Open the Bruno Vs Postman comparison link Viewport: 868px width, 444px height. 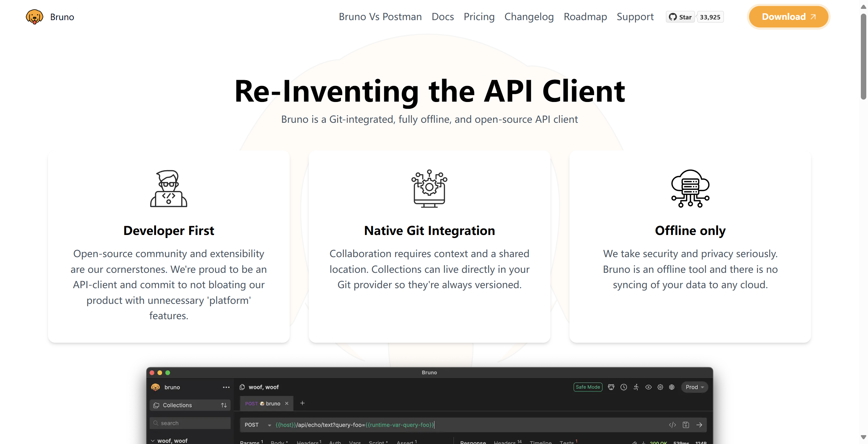380,16
